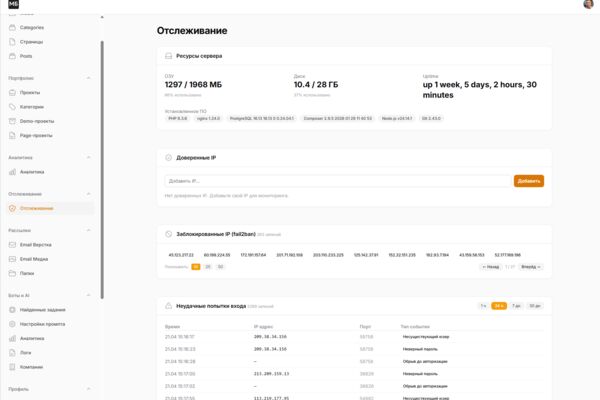Click the sidebar vertical scrollbar
Screen dimensions: 600x400
[x=102, y=169]
